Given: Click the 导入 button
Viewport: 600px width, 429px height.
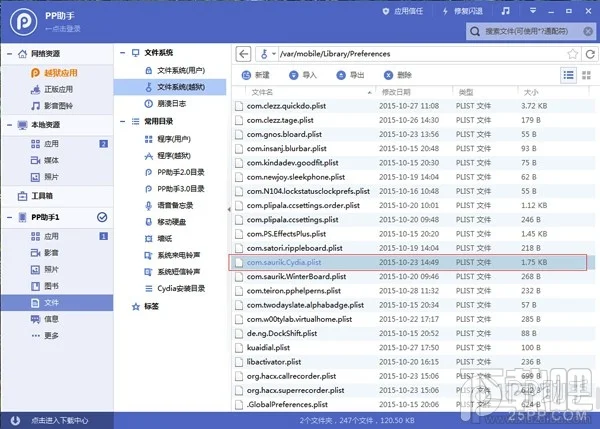Looking at the screenshot, I should point(303,75).
